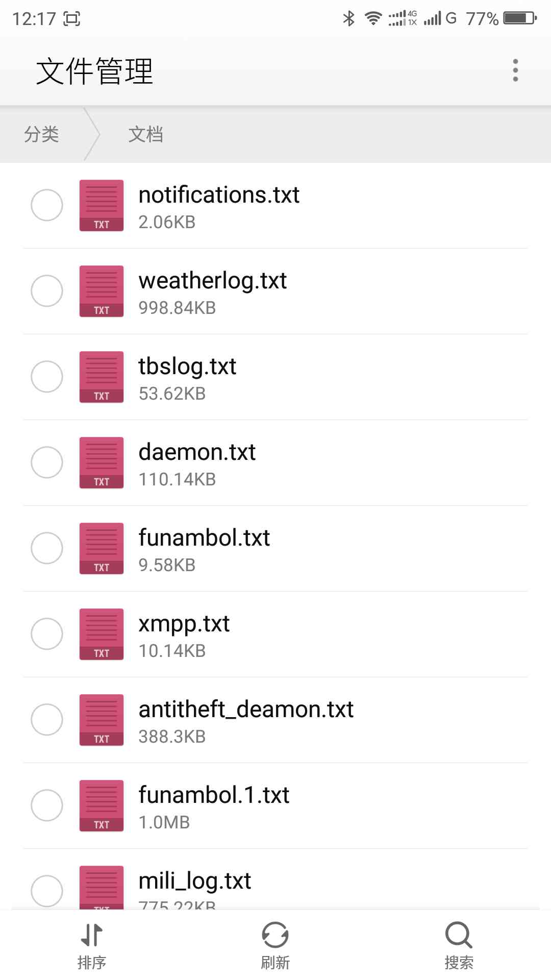Image resolution: width=551 pixels, height=980 pixels.
Task: Tap the Bluetooth icon in status bar
Action: tap(349, 19)
